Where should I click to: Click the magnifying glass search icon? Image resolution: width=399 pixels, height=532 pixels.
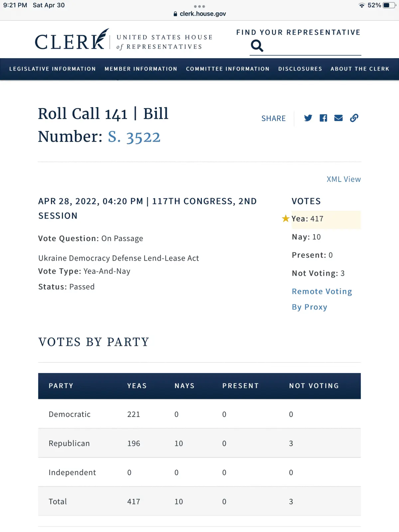[257, 46]
